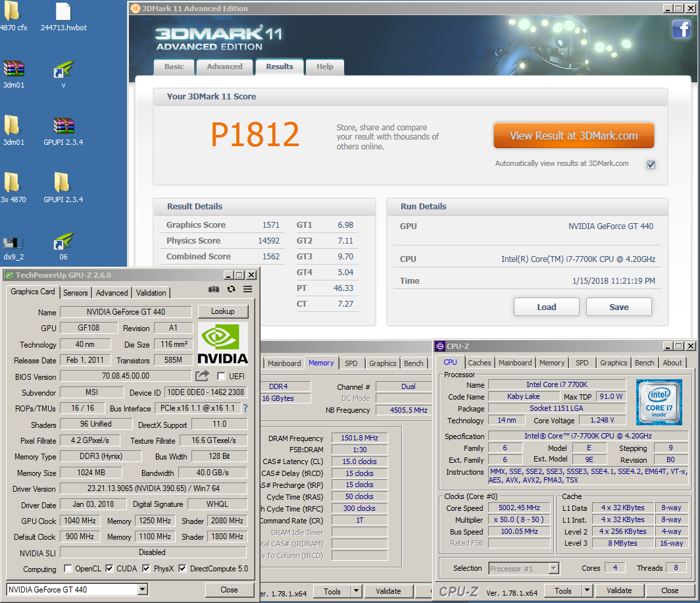This screenshot has width=700, height=603.
Task: Click the NVIDIA logo in GPU-Z
Action: pyautogui.click(x=222, y=343)
